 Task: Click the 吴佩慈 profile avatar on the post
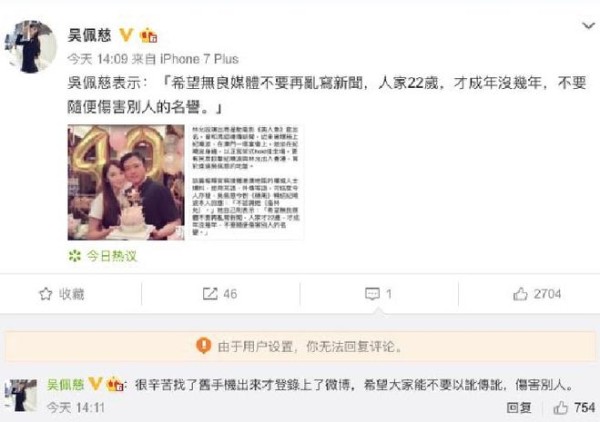pos(31,47)
